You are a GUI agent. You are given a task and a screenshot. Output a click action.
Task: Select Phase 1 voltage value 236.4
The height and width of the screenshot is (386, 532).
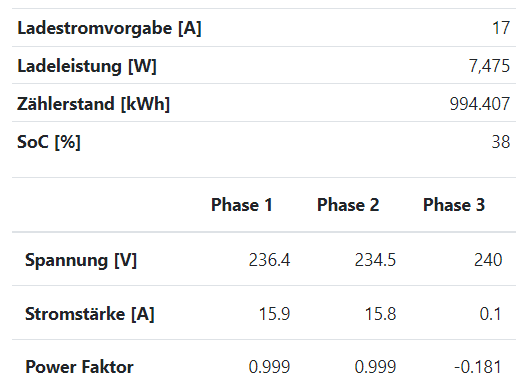pos(269,260)
